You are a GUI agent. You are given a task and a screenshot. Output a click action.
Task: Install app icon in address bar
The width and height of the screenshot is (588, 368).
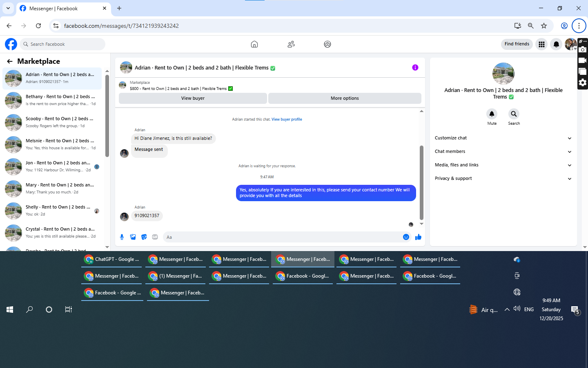tap(518, 26)
